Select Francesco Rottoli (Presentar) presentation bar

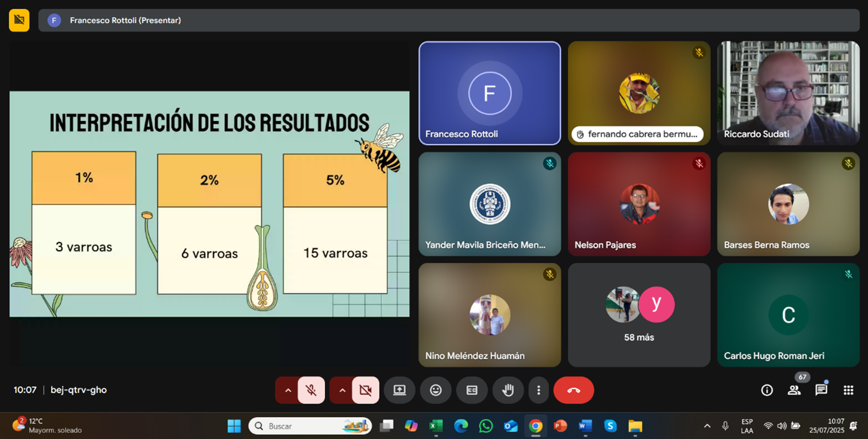coord(449,21)
